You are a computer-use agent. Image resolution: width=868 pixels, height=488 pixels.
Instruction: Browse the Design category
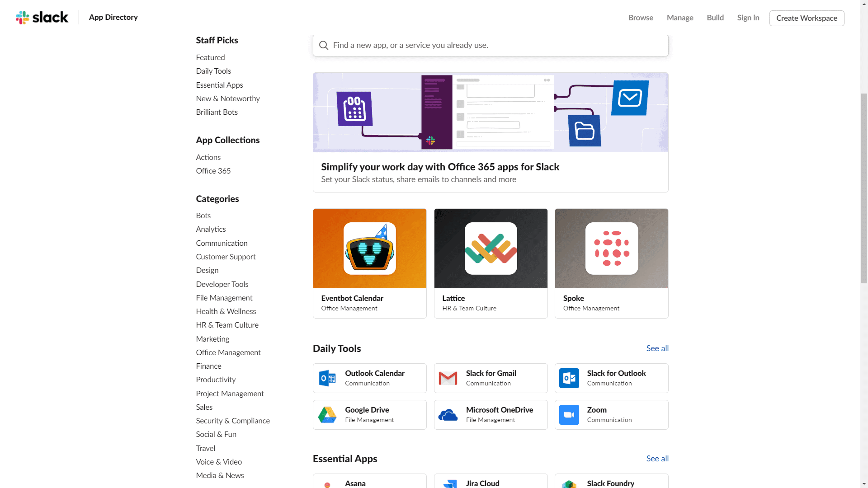[x=207, y=270]
